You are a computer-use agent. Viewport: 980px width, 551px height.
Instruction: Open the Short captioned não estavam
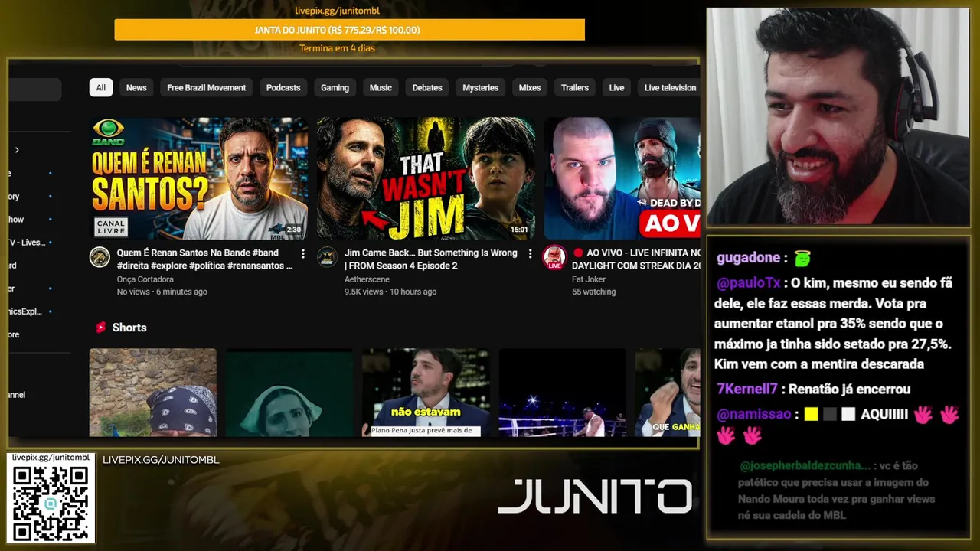point(426,393)
